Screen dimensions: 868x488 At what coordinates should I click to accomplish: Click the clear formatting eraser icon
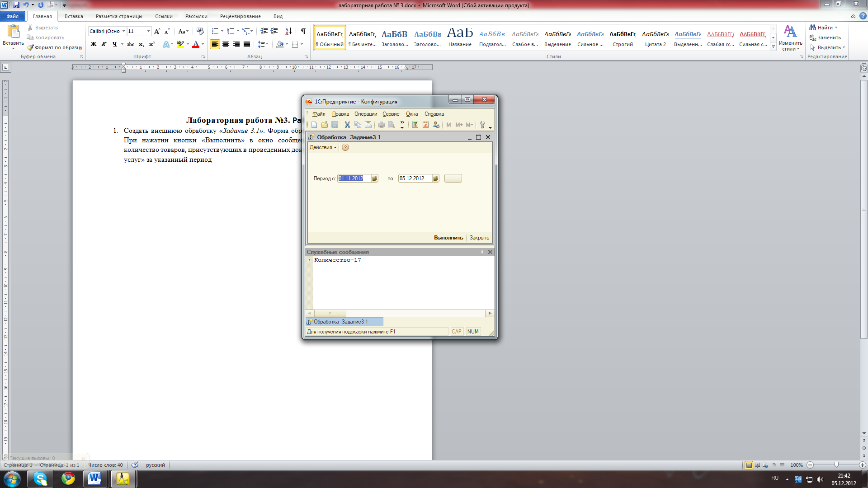(x=200, y=31)
